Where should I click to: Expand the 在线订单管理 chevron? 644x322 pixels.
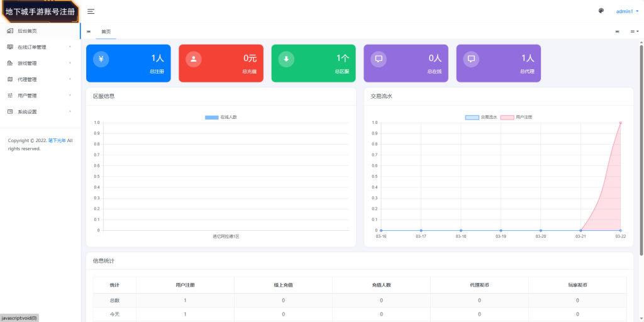[70, 47]
